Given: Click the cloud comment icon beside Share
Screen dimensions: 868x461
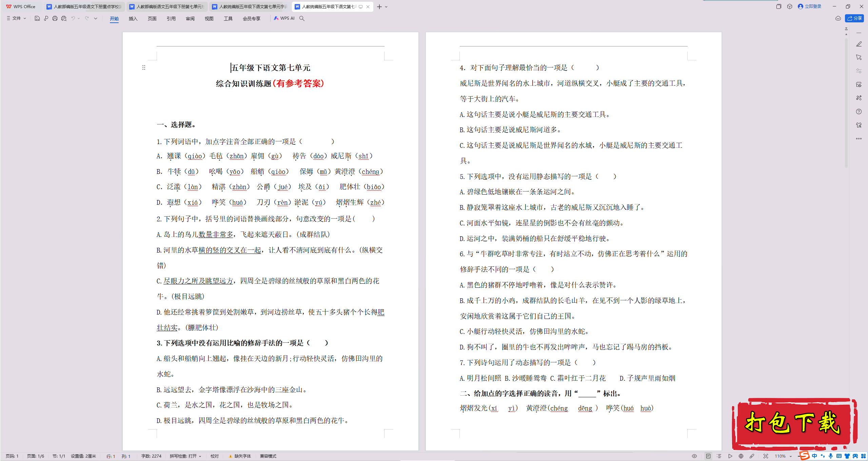Looking at the screenshot, I should (x=838, y=18).
